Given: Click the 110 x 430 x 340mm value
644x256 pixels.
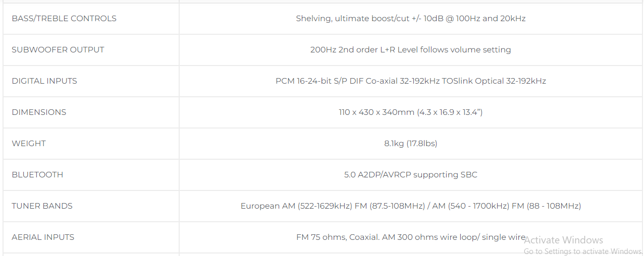Looking at the screenshot, I should (376, 112).
